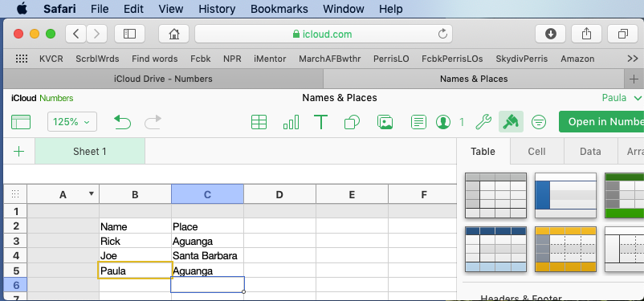This screenshot has width=644, height=301.
Task: Switch to iCloud Drive - Numbers tab
Action: point(163,79)
